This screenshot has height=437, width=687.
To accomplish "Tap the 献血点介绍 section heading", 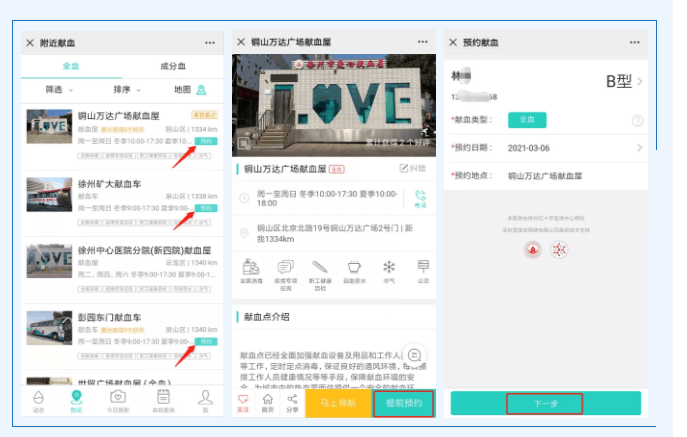I will (x=266, y=317).
